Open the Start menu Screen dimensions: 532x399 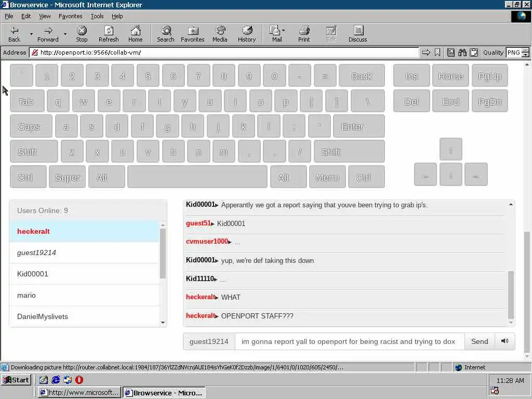(x=16, y=380)
